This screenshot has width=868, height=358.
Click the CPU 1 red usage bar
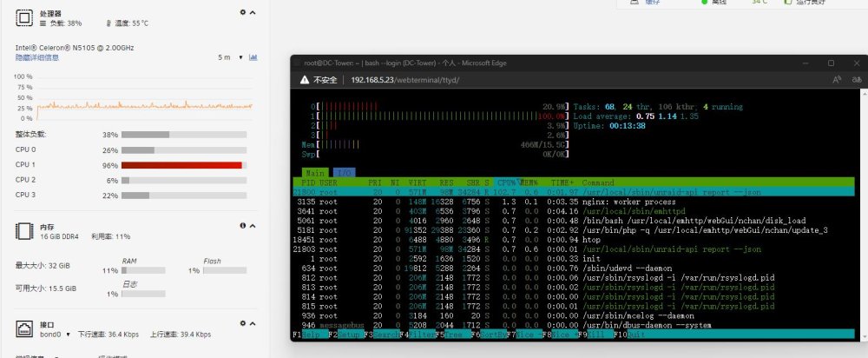184,165
